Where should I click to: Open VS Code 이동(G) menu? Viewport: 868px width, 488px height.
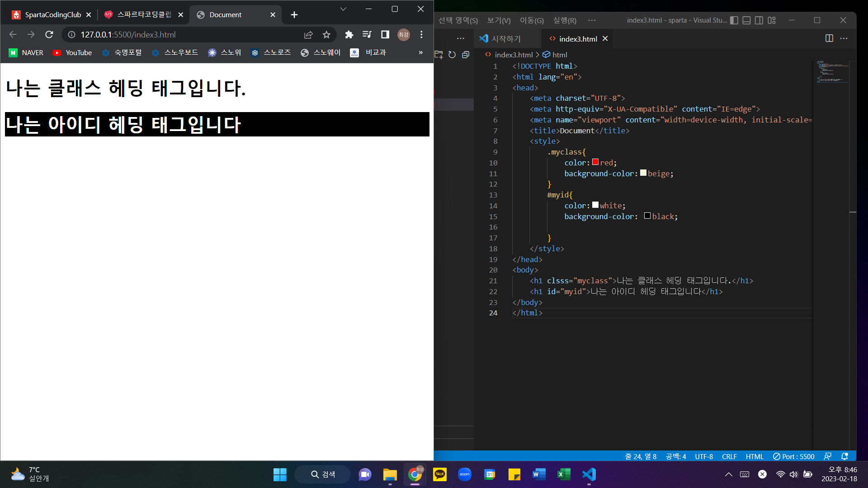[532, 20]
